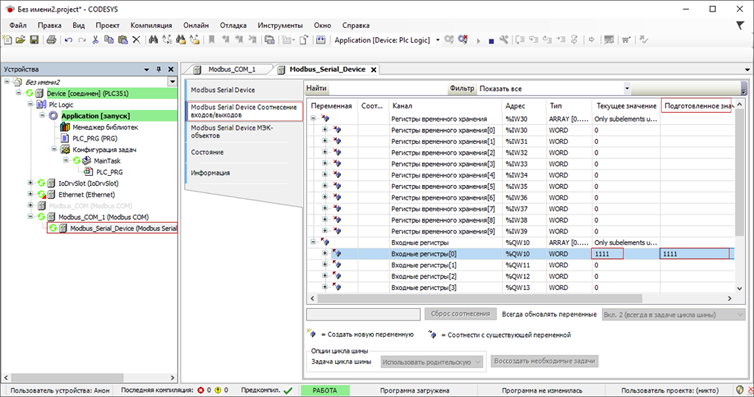754x397 pixels.
Task: Click mapping icon in Входные регистры[3] row
Action: (x=336, y=287)
